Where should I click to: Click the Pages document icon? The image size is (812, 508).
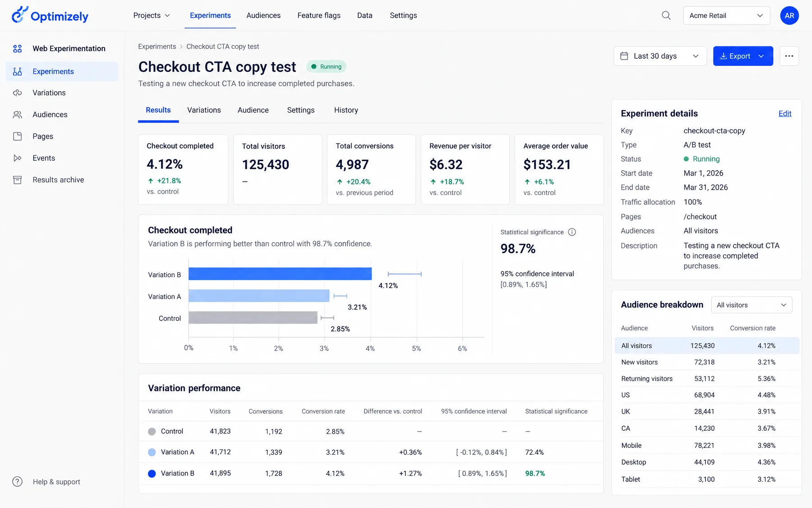pos(18,136)
